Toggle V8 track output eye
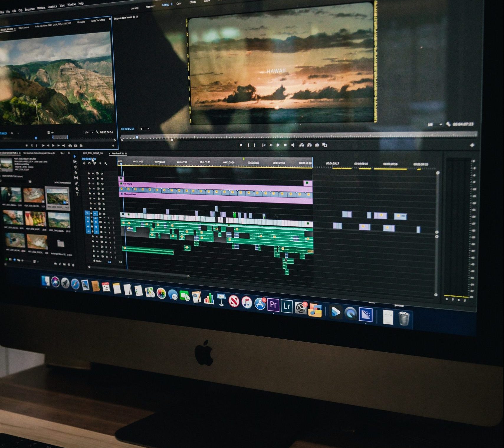Screen dimensions: 504x448 tap(102, 179)
